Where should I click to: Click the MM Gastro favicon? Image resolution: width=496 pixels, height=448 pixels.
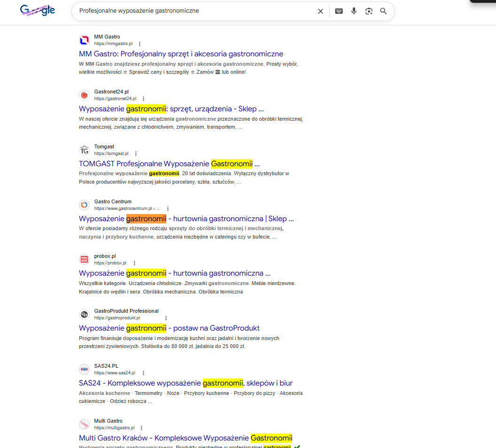84,40
